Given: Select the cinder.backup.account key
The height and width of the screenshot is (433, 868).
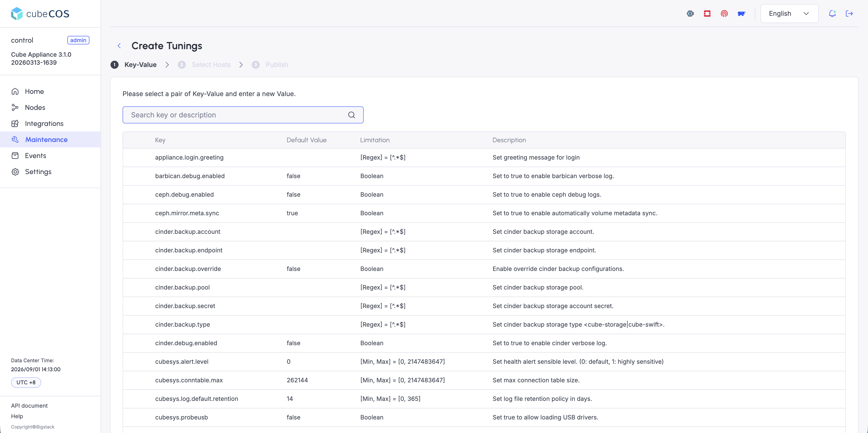Looking at the screenshot, I should tap(188, 232).
